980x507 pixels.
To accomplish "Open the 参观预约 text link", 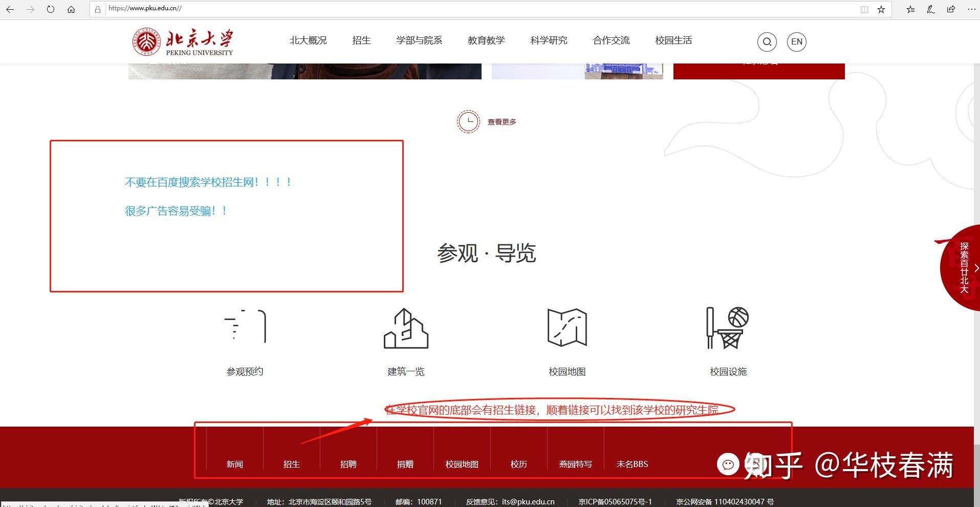I will [245, 372].
